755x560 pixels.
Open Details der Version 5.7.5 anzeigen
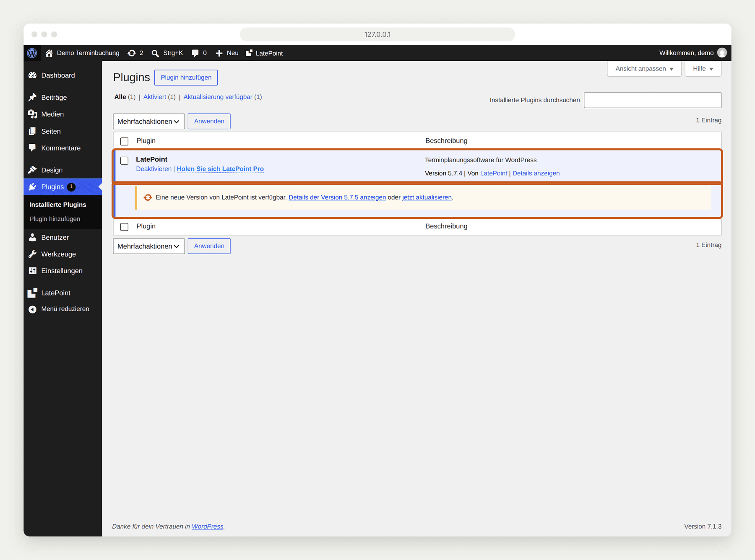pyautogui.click(x=337, y=197)
